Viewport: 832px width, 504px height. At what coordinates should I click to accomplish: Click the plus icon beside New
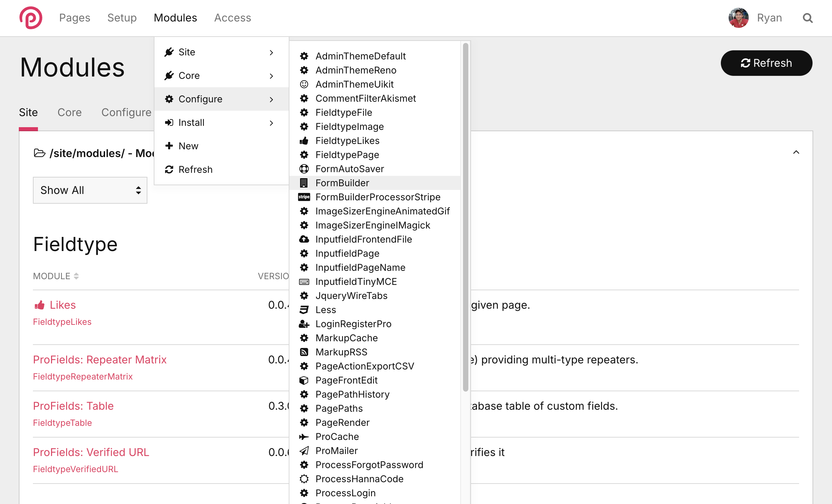pyautogui.click(x=169, y=146)
